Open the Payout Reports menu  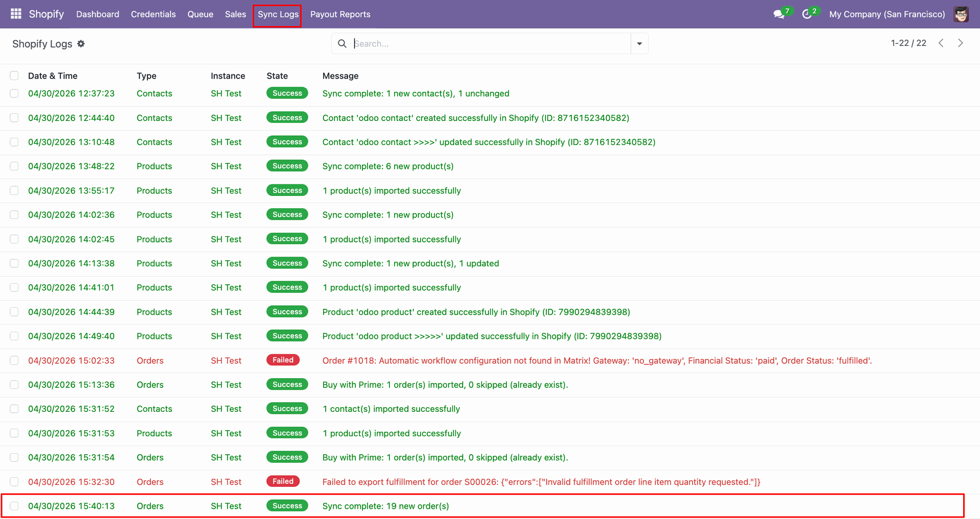340,14
